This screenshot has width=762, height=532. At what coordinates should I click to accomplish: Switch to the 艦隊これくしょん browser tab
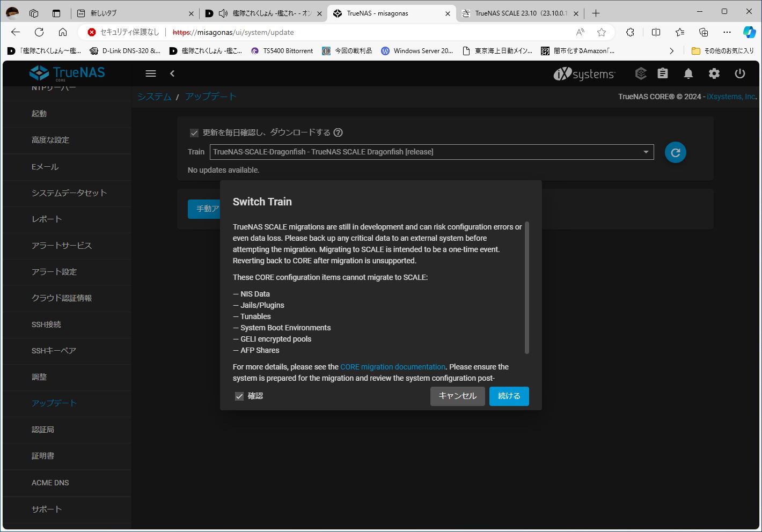pyautogui.click(x=263, y=13)
